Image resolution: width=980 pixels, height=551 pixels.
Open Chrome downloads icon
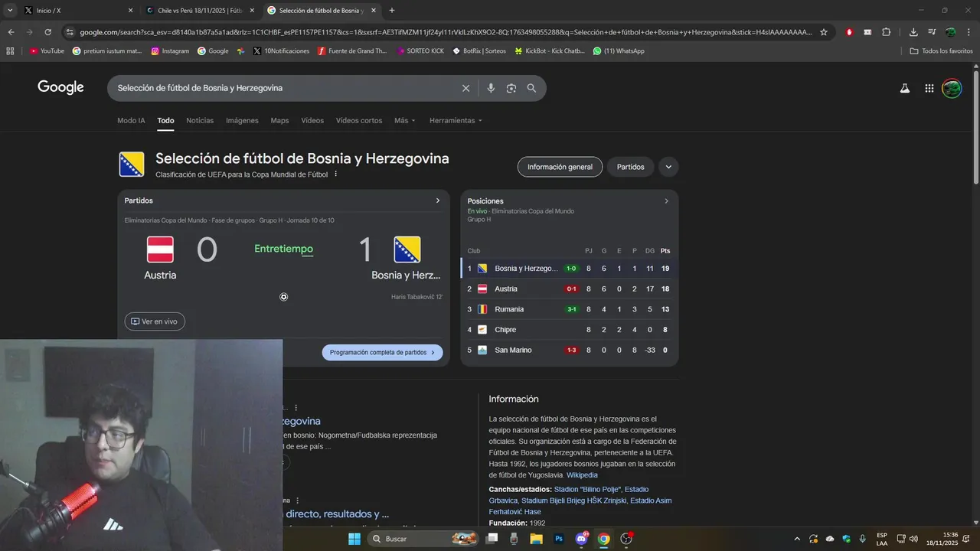coord(913,32)
